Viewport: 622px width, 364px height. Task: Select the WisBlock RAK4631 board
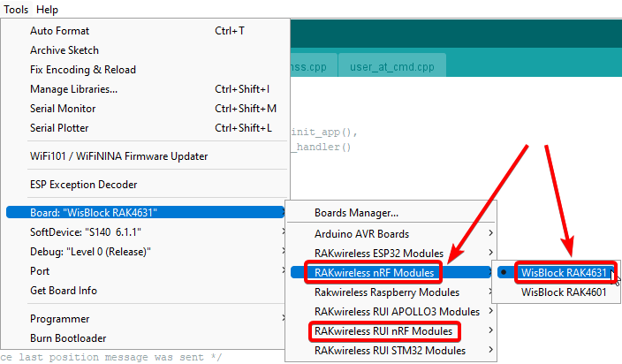pos(564,273)
